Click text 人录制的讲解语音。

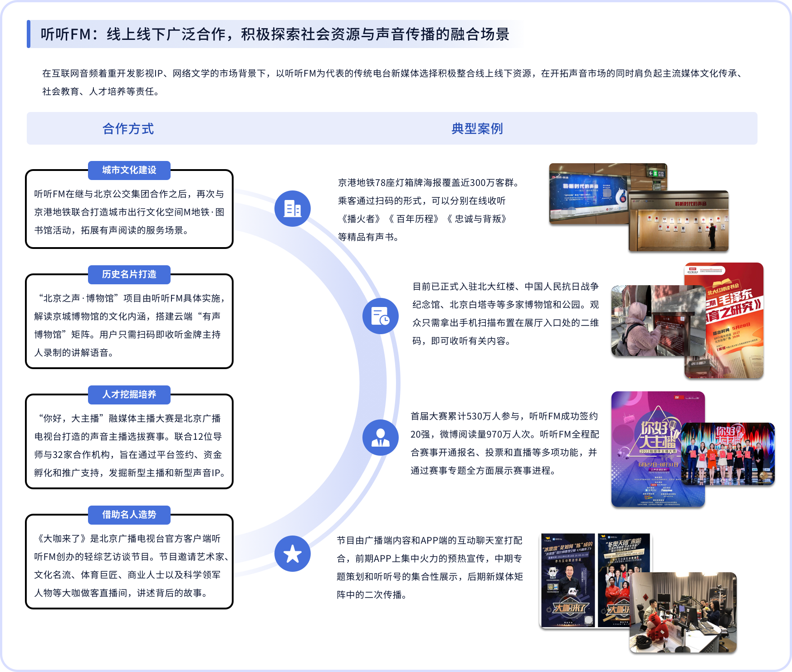[73, 353]
